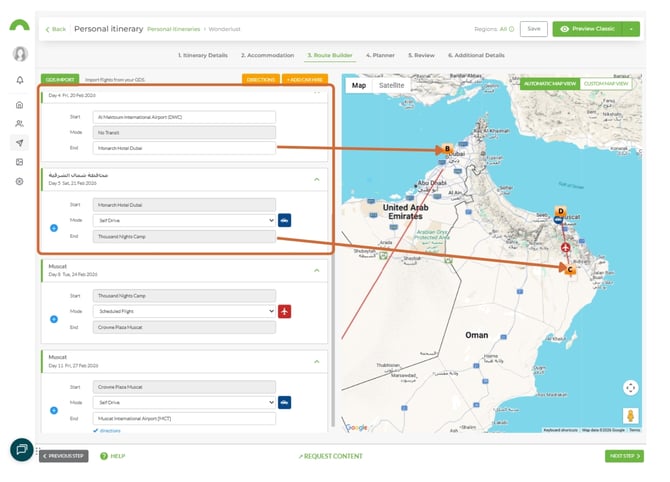This screenshot has width=670, height=482.
Task: Click the Preview Classic button
Action: (x=588, y=29)
